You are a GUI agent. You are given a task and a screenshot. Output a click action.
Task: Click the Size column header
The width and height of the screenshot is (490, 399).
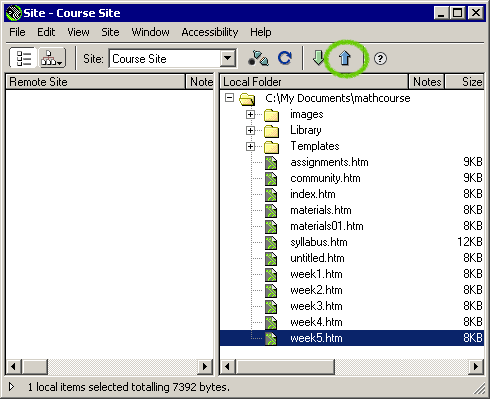(x=465, y=82)
